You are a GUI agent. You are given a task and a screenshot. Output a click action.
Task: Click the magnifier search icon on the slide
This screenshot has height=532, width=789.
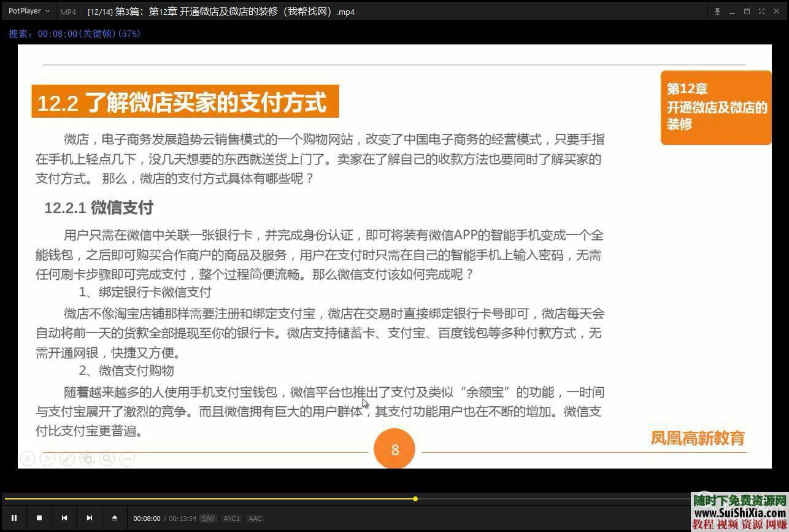tap(107, 458)
